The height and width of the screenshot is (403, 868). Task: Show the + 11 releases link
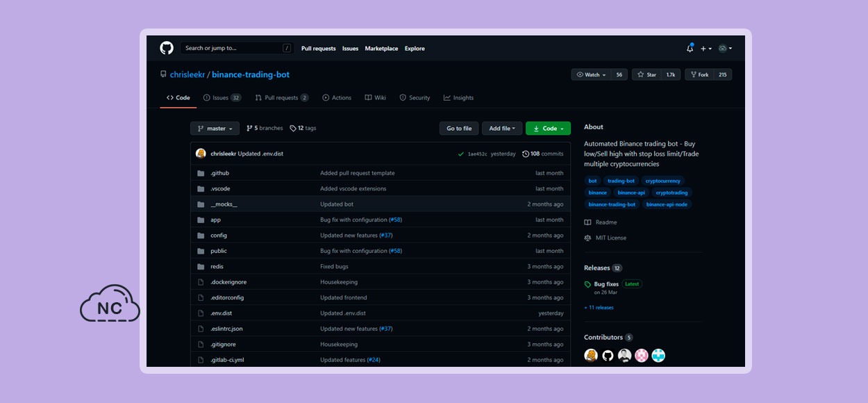point(599,307)
